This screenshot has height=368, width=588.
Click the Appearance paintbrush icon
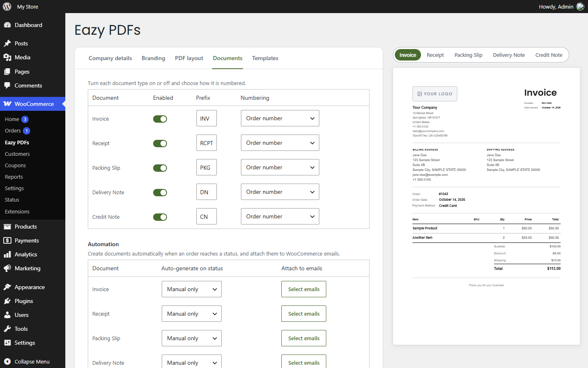(7, 287)
